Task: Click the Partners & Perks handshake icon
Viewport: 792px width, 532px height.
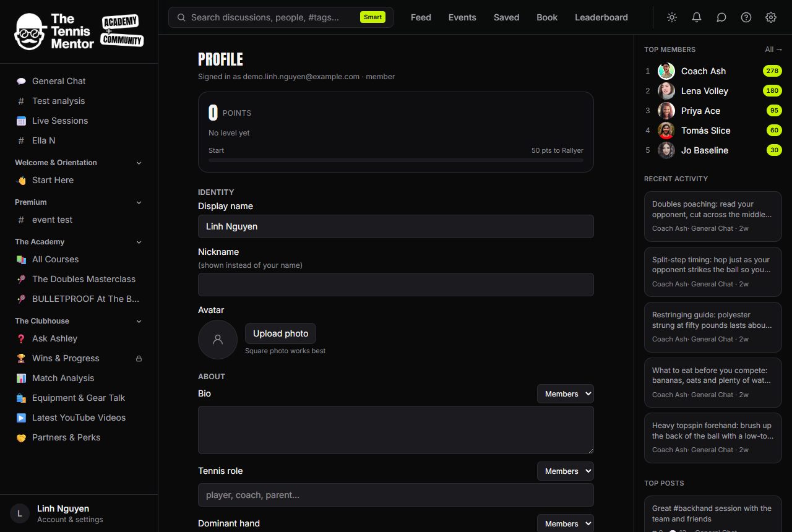Action: click(21, 437)
